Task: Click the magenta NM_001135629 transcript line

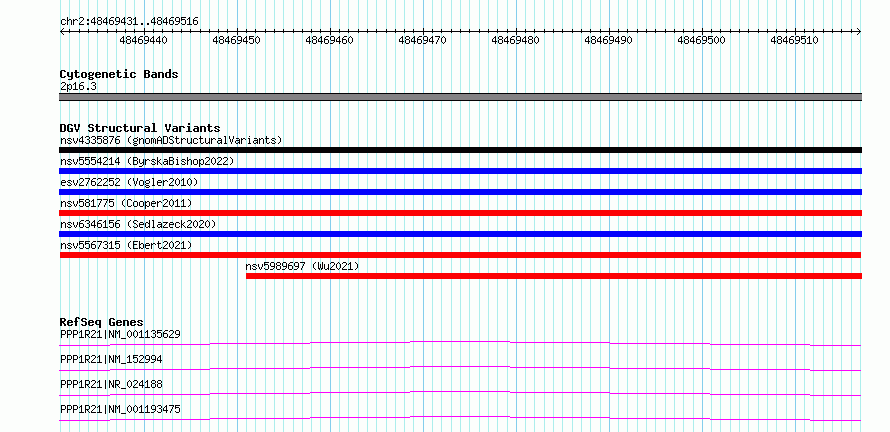Action: point(460,343)
